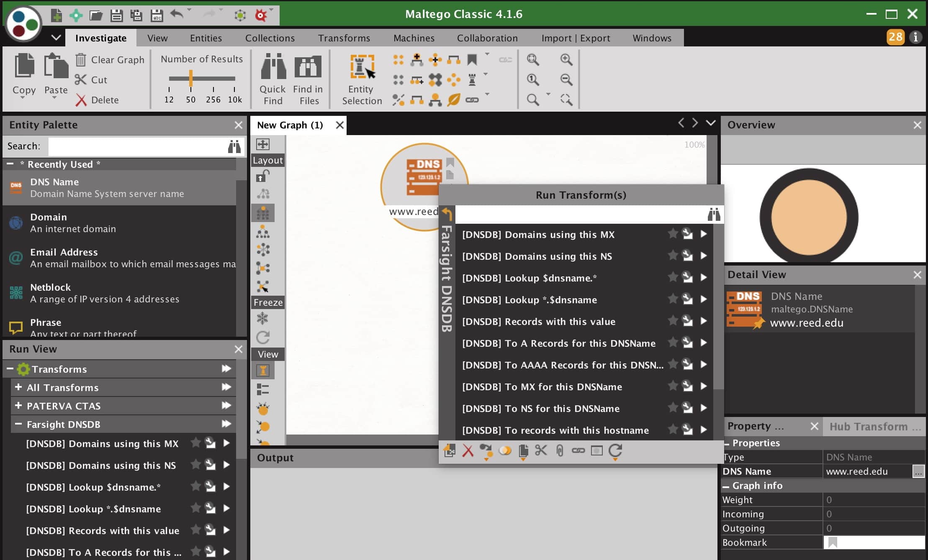This screenshot has height=560, width=928.
Task: Click the Copy icon in ribbon
Action: point(24,66)
